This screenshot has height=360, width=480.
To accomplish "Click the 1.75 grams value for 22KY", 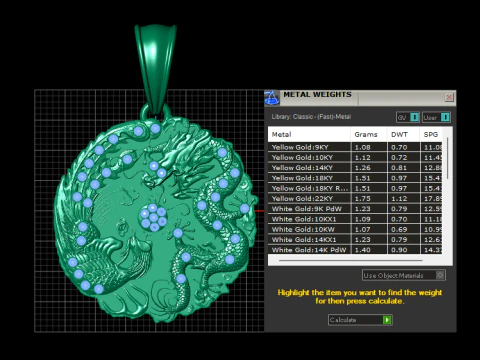I will [363, 199].
